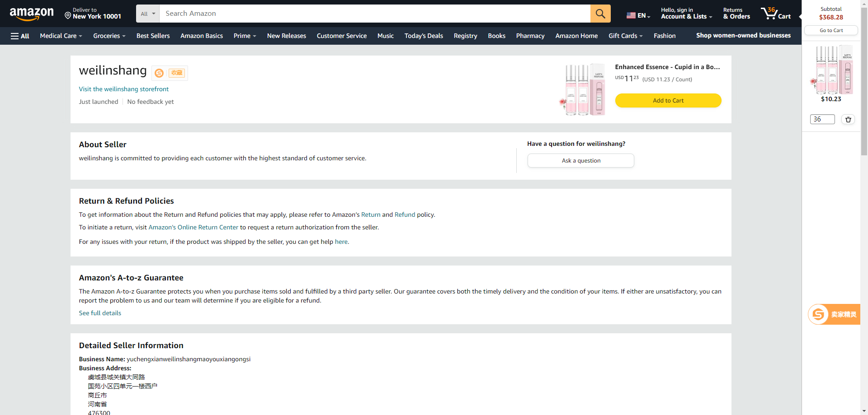Screen dimensions: 868x415
Task: Open the Refund policy link
Action: [405, 214]
